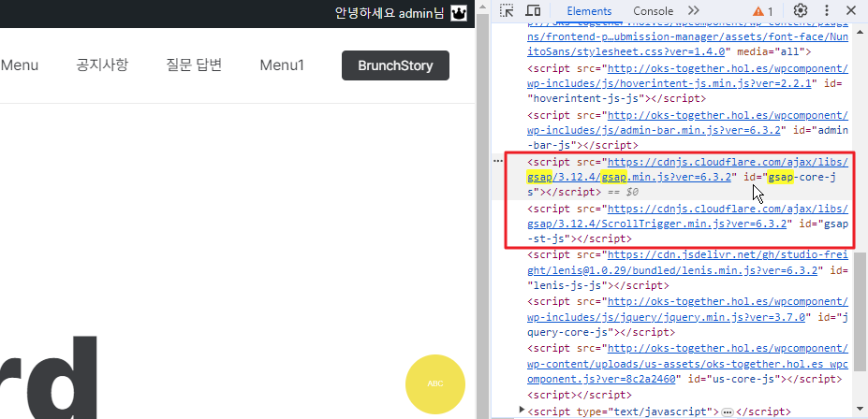Open DevTools three-dot customize menu
The width and height of the screenshot is (868, 419).
click(827, 11)
